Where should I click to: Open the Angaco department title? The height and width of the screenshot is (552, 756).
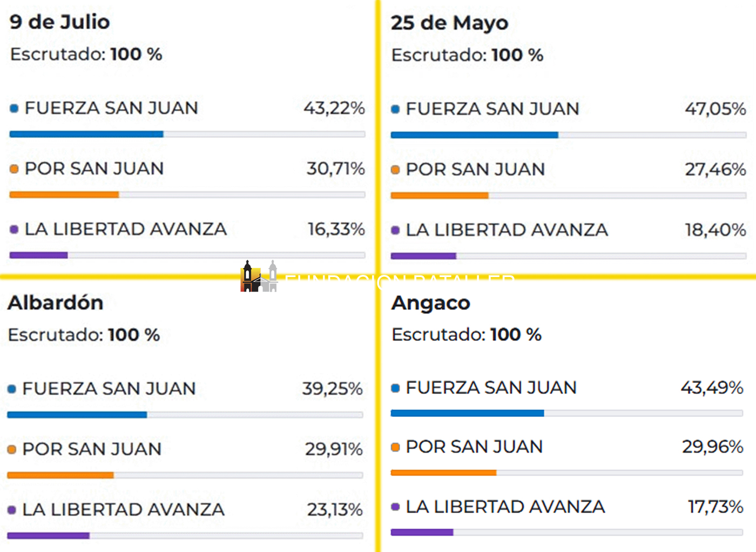pyautogui.click(x=431, y=303)
